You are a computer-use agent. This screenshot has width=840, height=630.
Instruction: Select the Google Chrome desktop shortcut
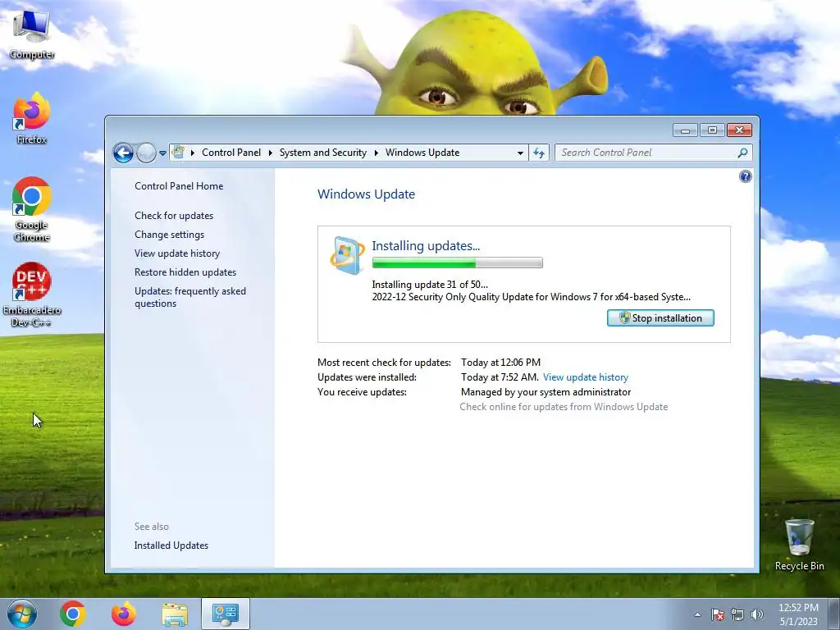point(32,209)
